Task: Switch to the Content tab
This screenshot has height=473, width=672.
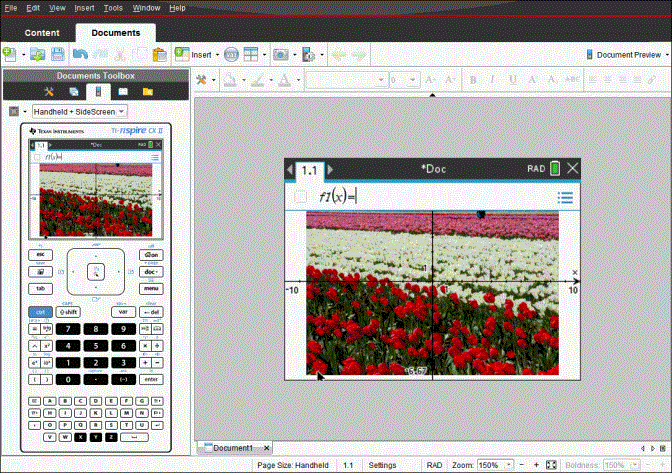Action: tap(42, 32)
